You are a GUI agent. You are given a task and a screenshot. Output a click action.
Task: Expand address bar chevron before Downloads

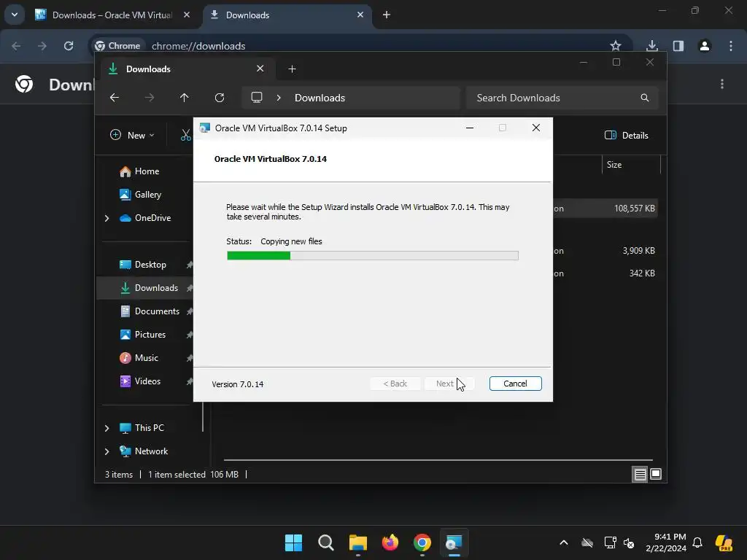[x=279, y=98]
